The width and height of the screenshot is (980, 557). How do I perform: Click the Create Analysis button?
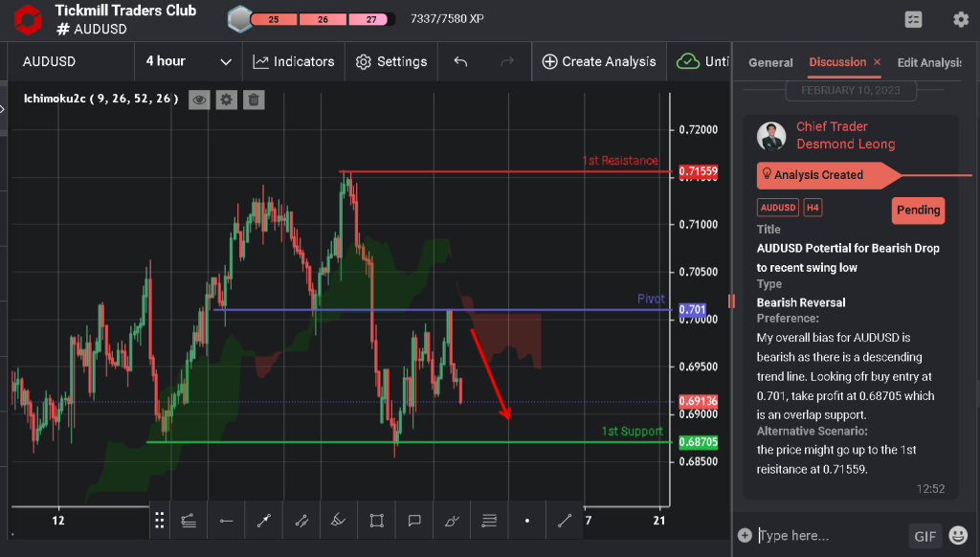click(x=599, y=60)
